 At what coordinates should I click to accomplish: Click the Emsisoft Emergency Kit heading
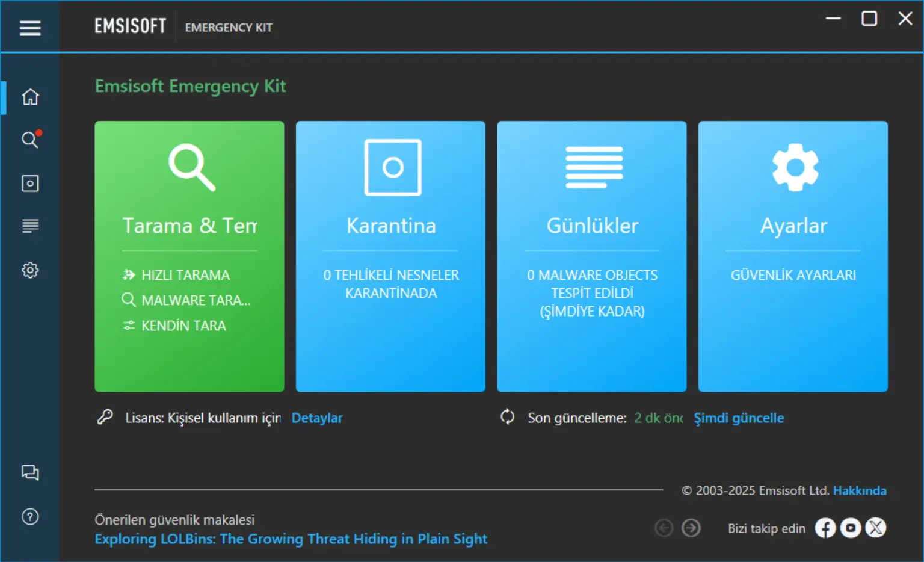click(x=190, y=86)
